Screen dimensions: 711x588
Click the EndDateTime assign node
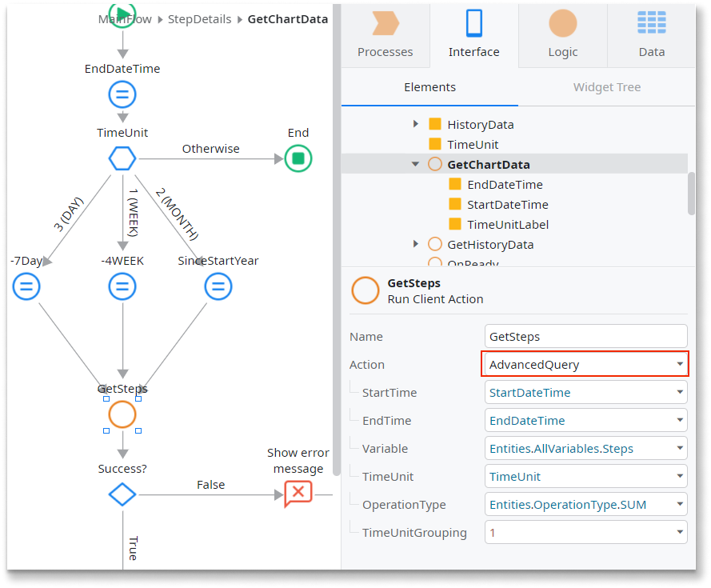coord(122,95)
